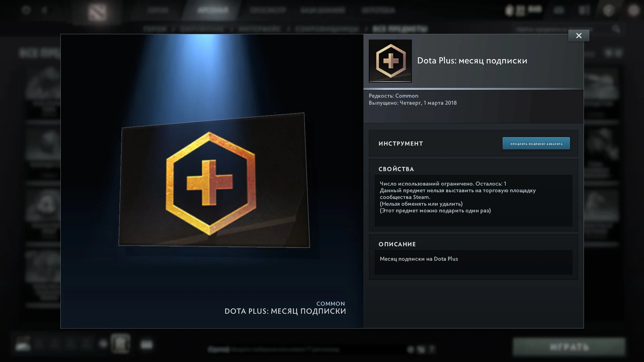Click the round icon at far-right of top bar
644x362 pixels.
pos(634,10)
